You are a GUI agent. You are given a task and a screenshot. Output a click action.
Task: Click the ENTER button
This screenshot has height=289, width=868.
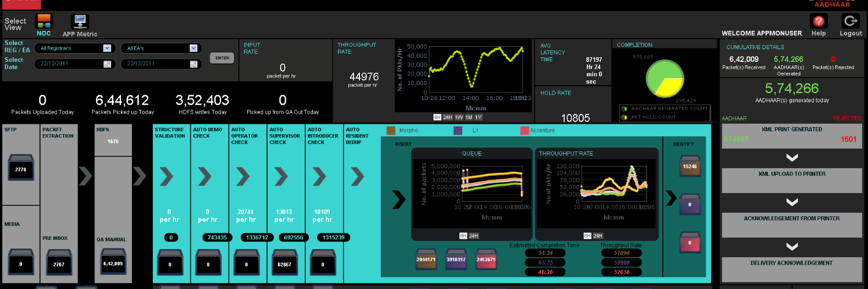click(222, 58)
